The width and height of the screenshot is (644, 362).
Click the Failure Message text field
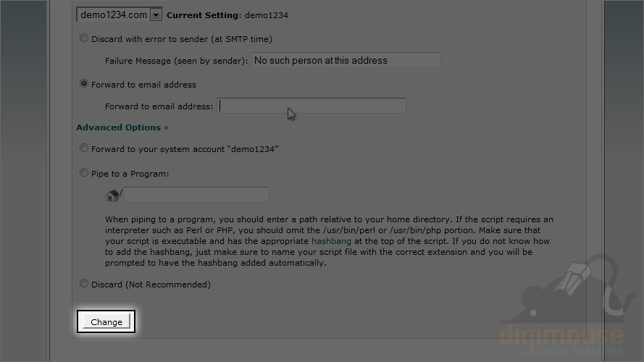pos(346,60)
